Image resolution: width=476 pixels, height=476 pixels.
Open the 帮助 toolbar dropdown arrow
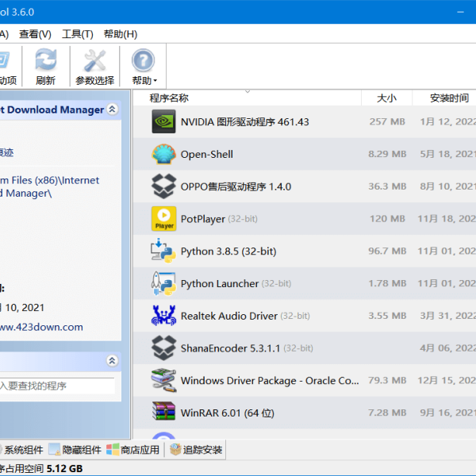(x=155, y=81)
